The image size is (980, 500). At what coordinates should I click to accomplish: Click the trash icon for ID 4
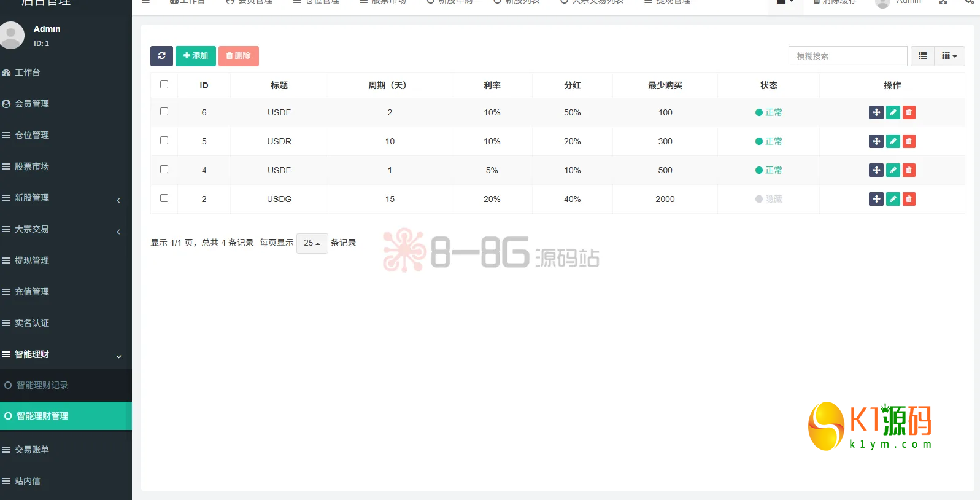tap(909, 170)
